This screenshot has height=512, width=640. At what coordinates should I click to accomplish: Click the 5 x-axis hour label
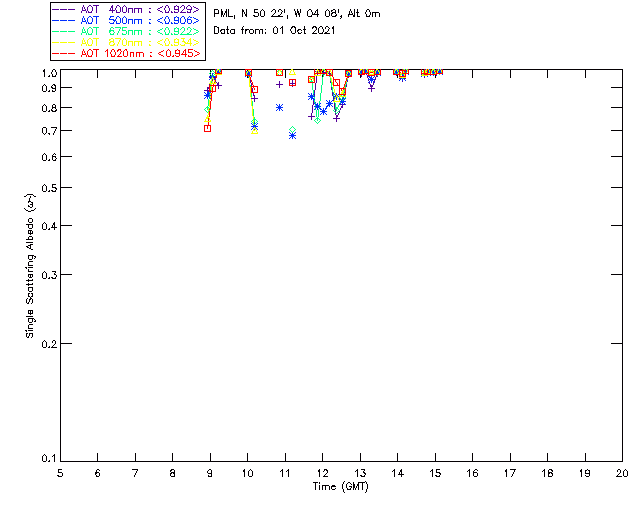pyautogui.click(x=60, y=473)
